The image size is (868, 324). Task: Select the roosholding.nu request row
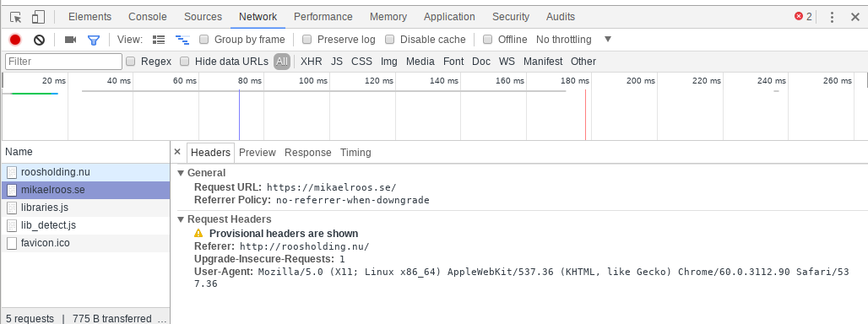pyautogui.click(x=86, y=172)
